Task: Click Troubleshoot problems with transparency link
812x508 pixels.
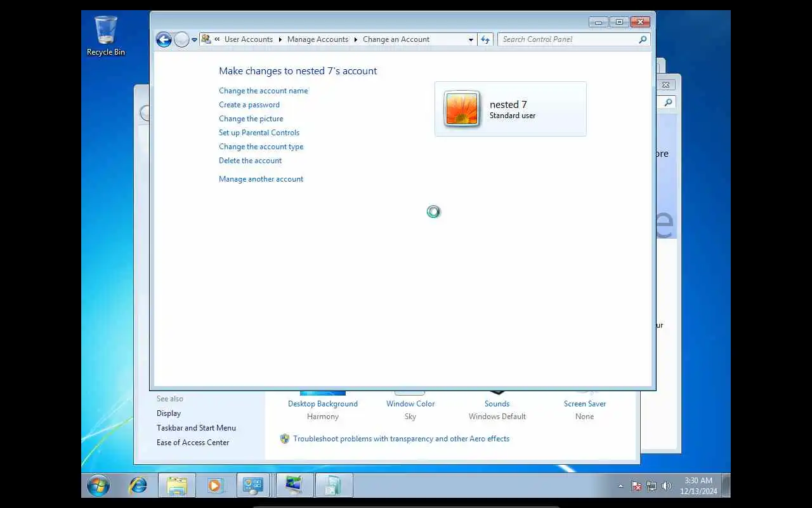Action: coord(401,439)
